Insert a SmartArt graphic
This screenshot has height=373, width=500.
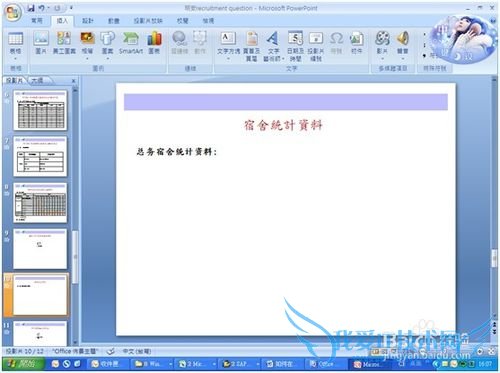tap(131, 43)
